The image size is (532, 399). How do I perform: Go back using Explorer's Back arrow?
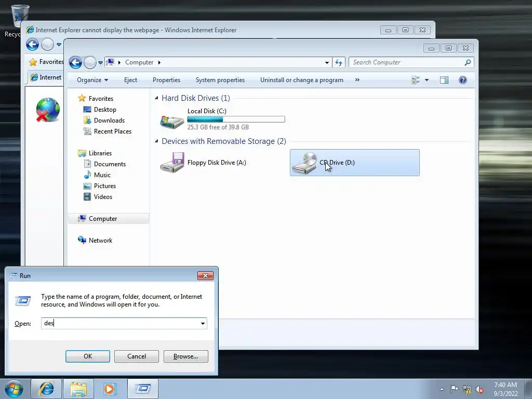75,62
